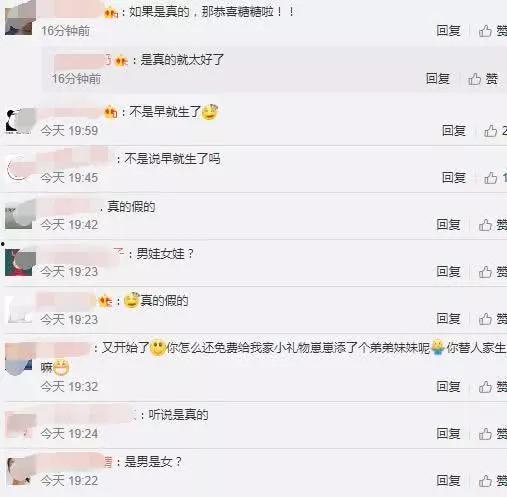Viewport: 507px width, 497px height.
Task: Open avatar of the 19:59 commenter
Action: tap(19, 121)
